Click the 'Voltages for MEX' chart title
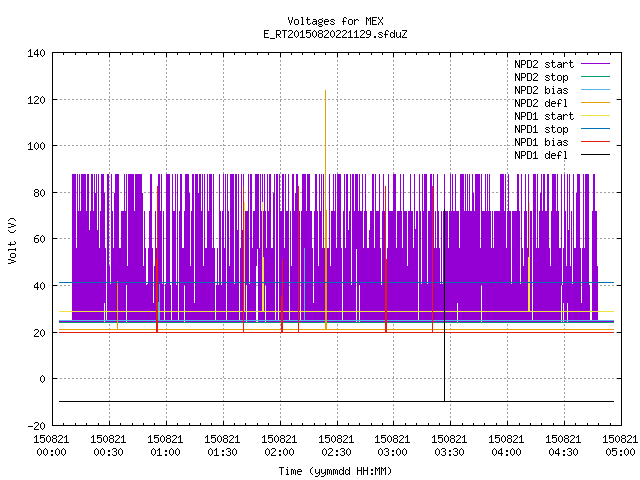 pyautogui.click(x=335, y=21)
